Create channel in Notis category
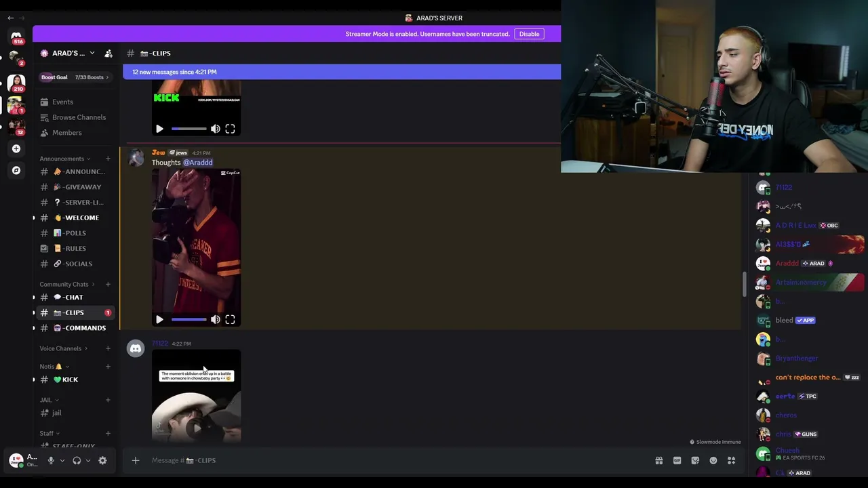 coord(108,367)
